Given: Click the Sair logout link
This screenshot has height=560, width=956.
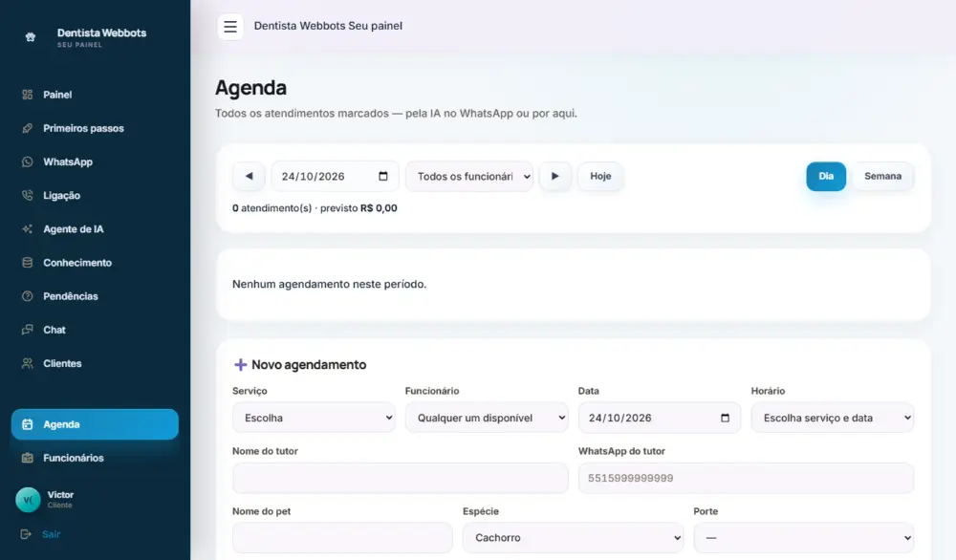Looking at the screenshot, I should 52,534.
